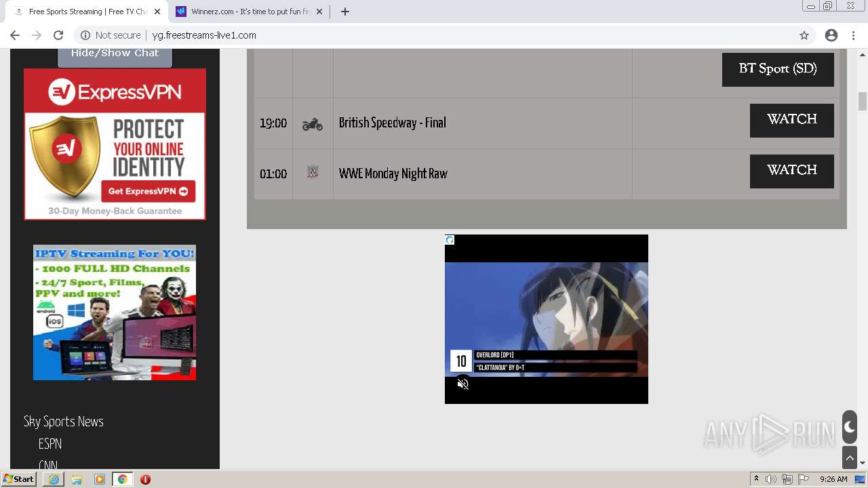Switch to the Winnerz.com tab
This screenshot has height=488, width=868.
(250, 12)
